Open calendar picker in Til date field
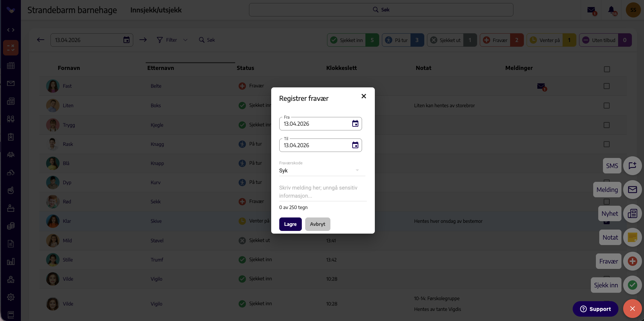 pos(355,145)
